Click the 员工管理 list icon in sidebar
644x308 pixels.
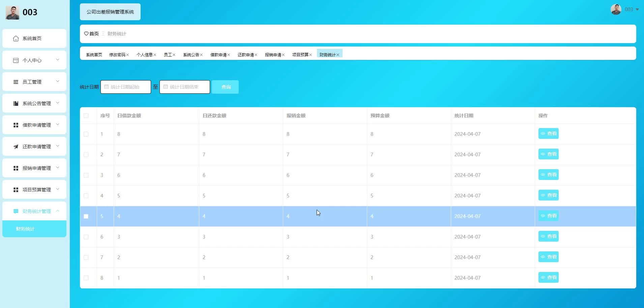click(x=16, y=82)
